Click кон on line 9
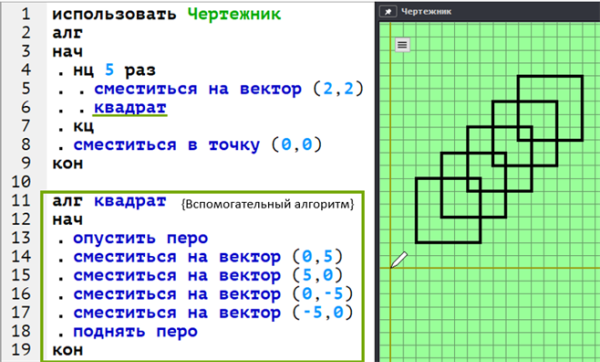 tap(67, 163)
